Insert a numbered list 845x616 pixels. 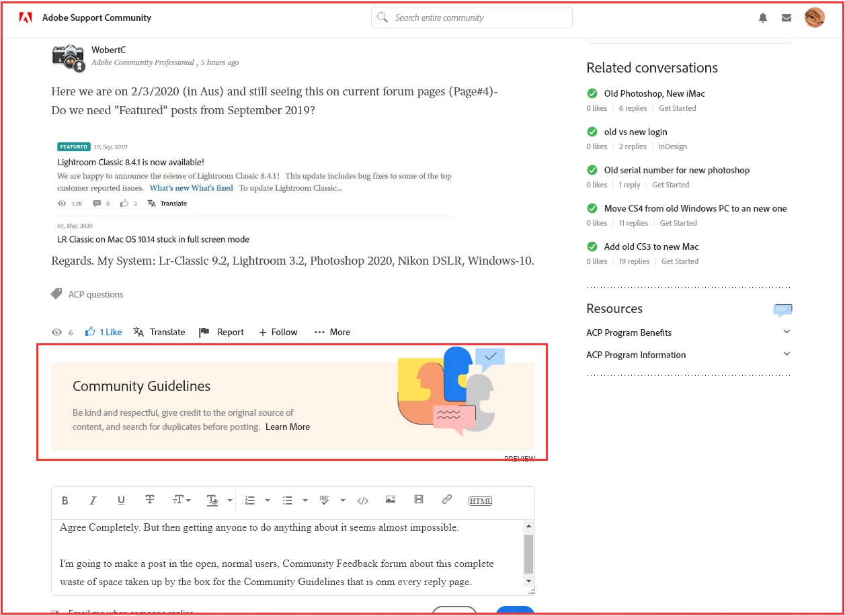coord(250,500)
